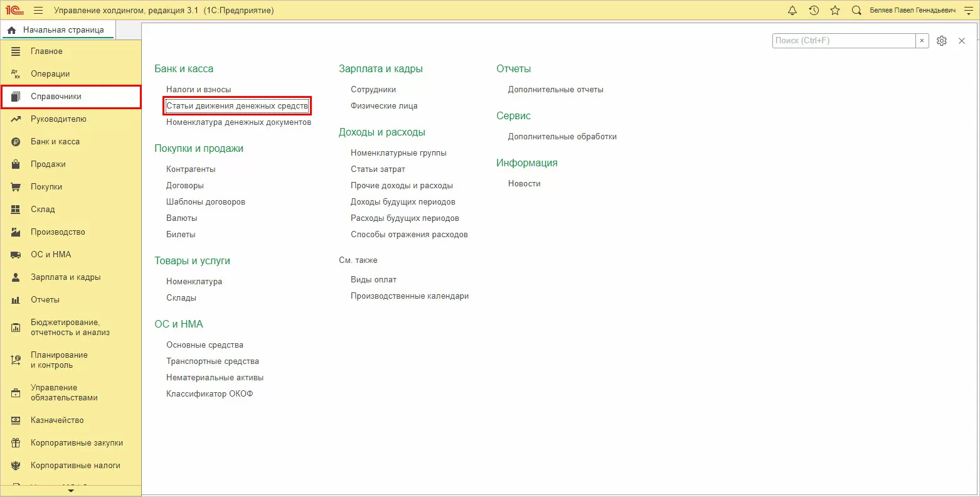Open Физические лица

click(x=384, y=106)
